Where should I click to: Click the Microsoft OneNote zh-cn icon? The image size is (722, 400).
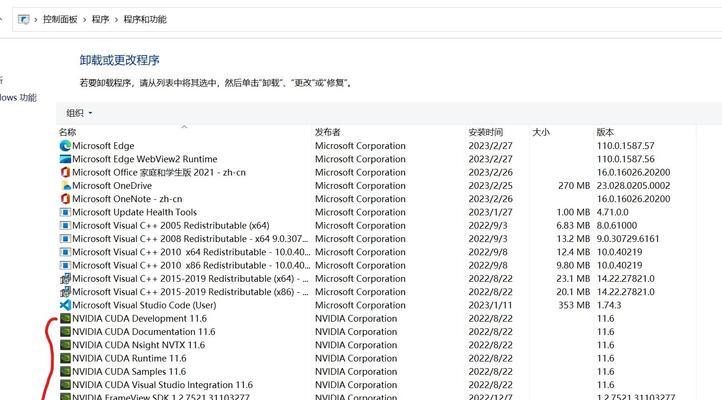coord(65,199)
